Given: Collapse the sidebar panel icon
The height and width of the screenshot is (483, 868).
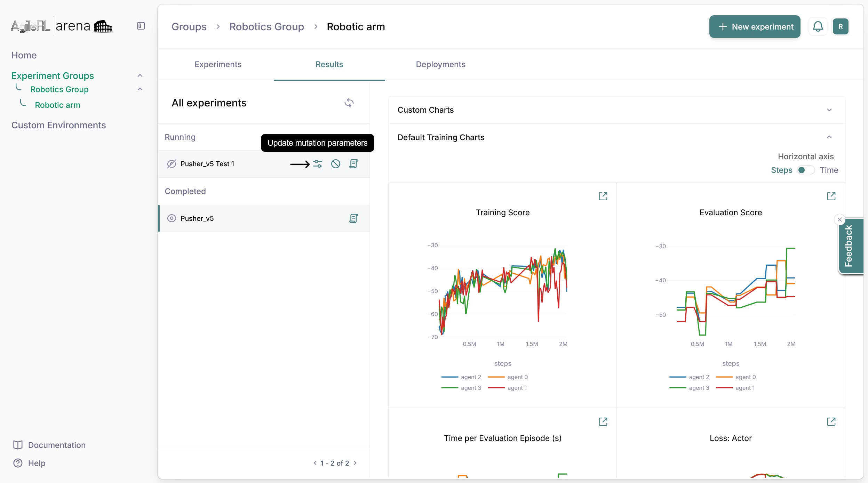Looking at the screenshot, I should 141,26.
